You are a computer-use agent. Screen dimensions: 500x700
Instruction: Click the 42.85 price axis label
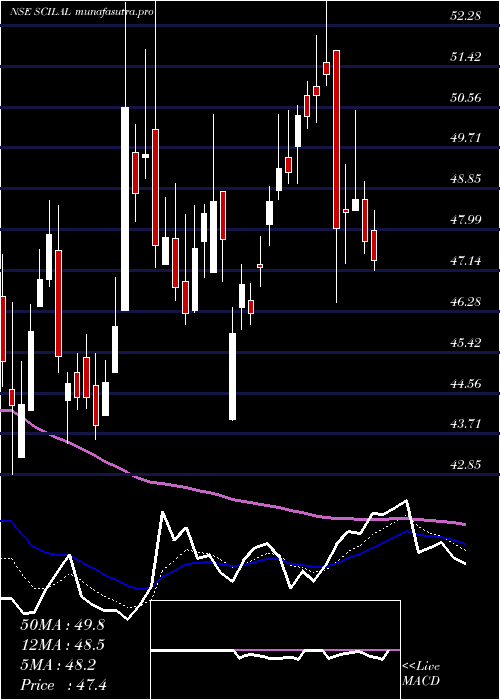(466, 465)
